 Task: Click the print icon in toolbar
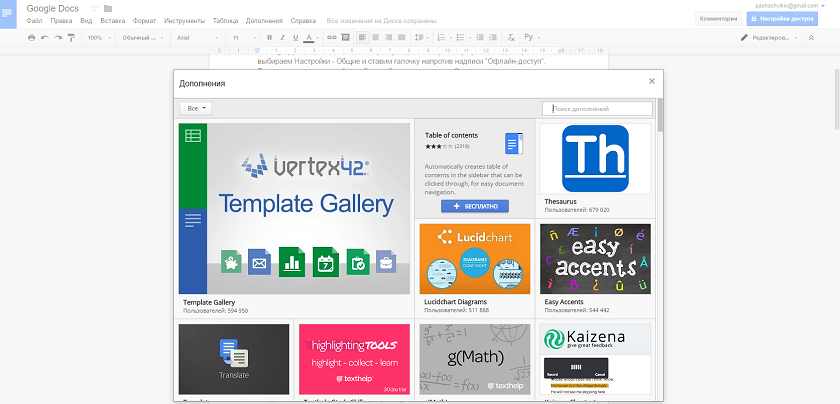click(32, 38)
